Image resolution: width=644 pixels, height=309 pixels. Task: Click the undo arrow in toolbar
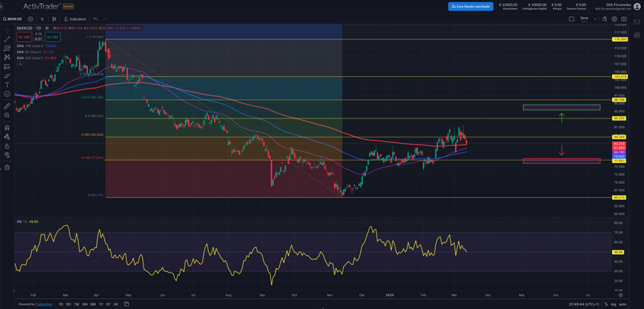(96, 19)
